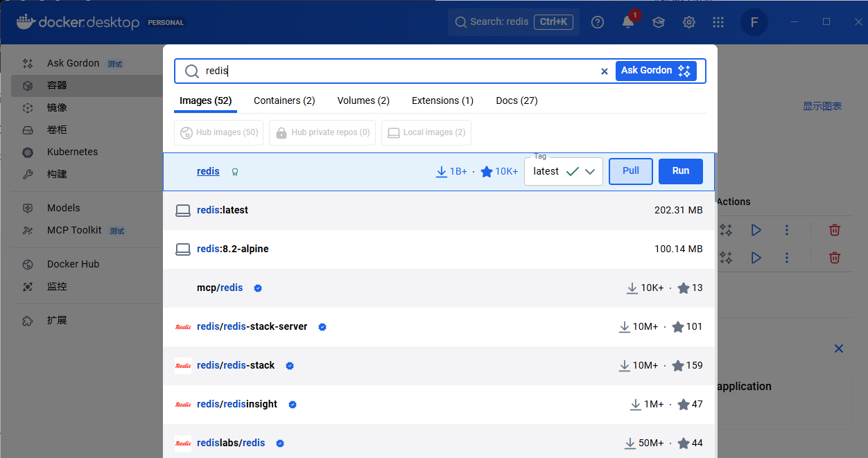The width and height of the screenshot is (868, 458).
Task: Click the redis:8.2-alpine local image row
Action: [440, 249]
